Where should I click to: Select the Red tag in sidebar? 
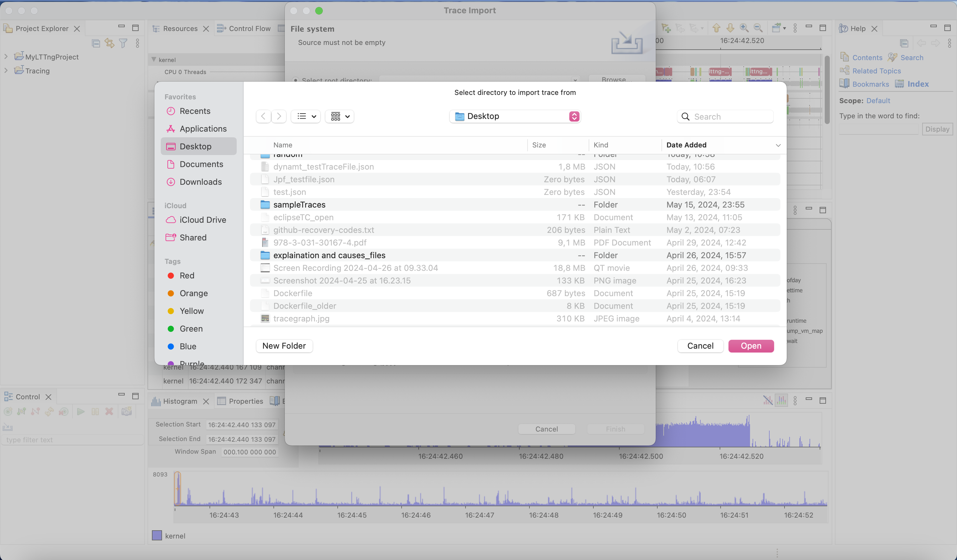tap(187, 276)
